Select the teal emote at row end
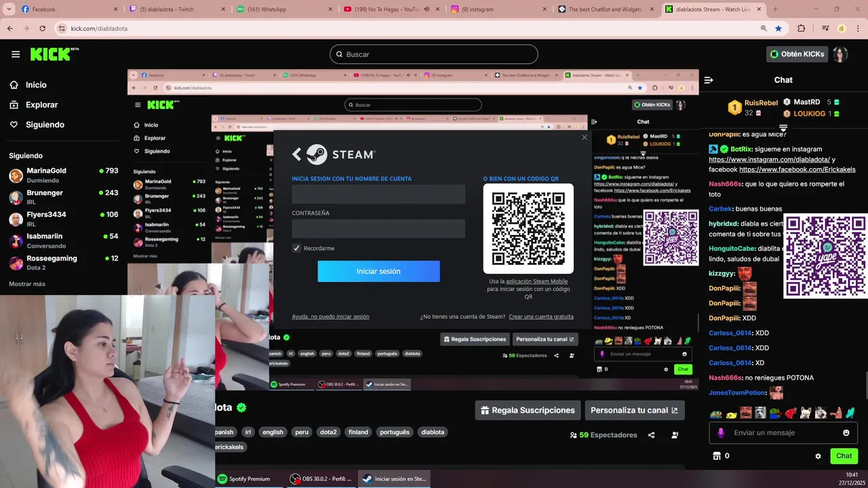This screenshot has height=488, width=868. [x=850, y=413]
